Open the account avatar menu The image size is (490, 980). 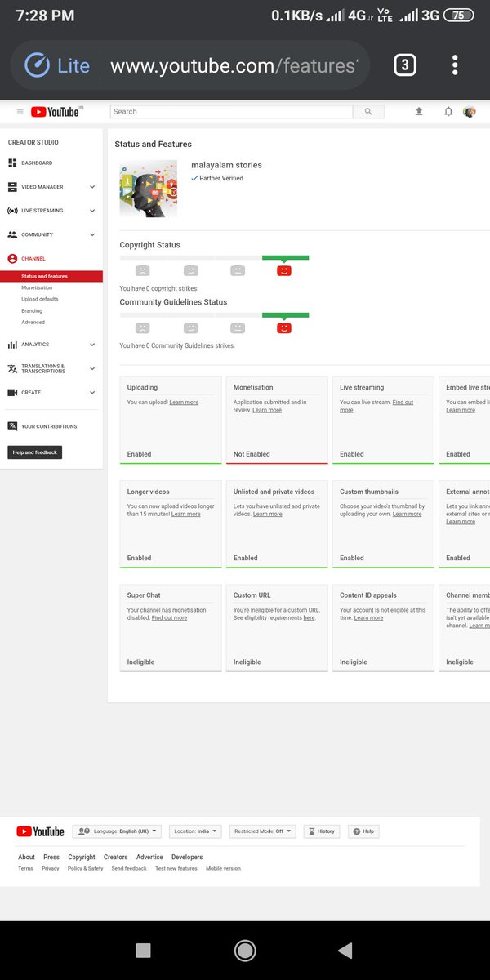(x=470, y=112)
